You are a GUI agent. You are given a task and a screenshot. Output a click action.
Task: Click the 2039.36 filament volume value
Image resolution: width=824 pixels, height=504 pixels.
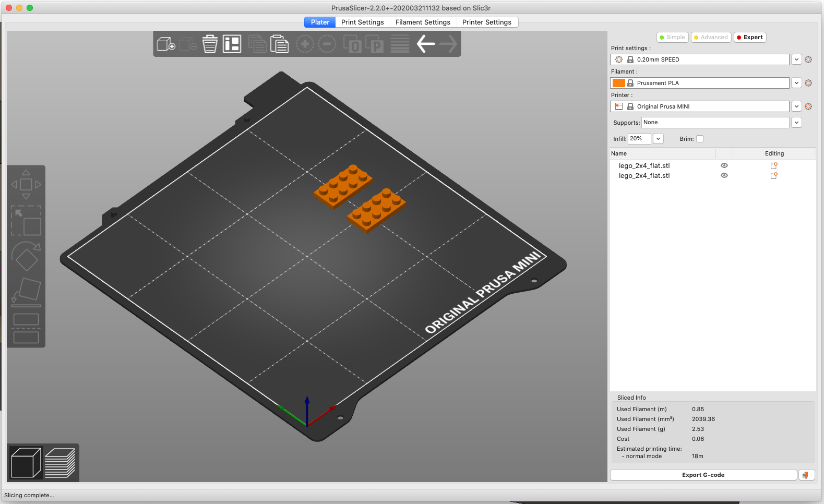(x=703, y=419)
